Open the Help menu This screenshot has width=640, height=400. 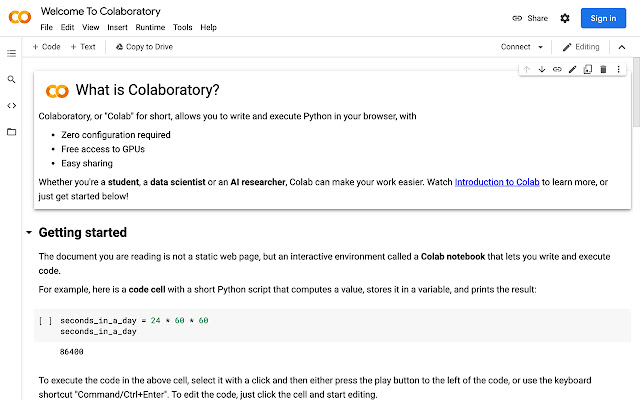coord(208,27)
